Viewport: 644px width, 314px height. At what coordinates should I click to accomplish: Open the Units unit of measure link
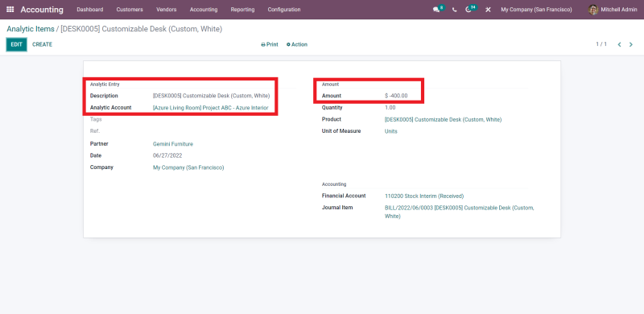391,131
